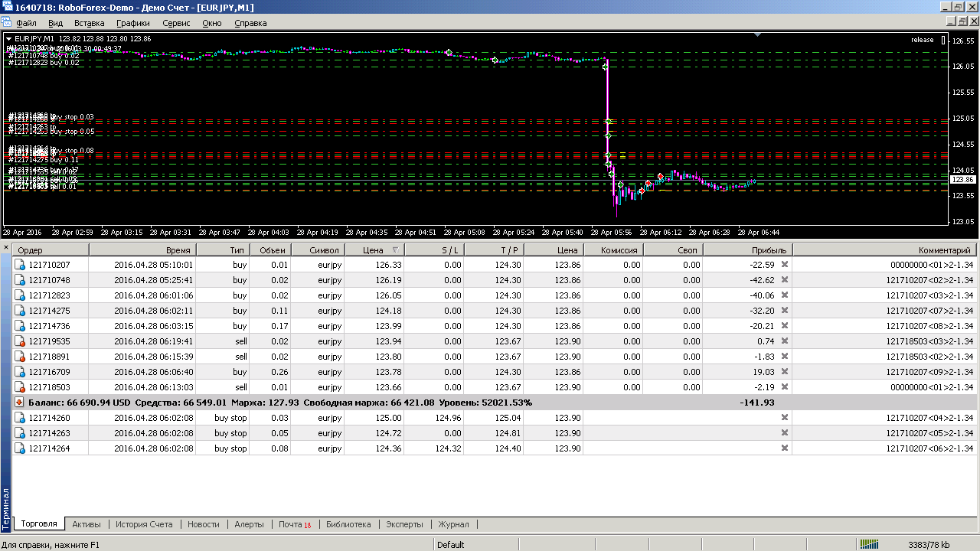Sort by the Символ column header
980x551 pixels.
317,249
